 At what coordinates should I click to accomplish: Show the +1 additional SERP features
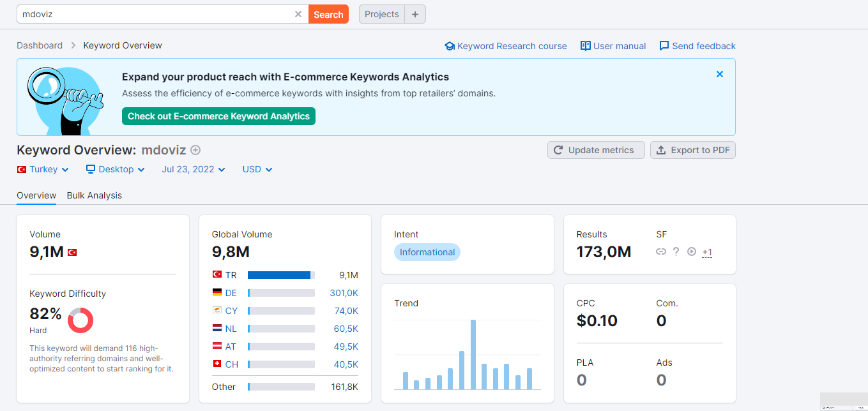click(707, 252)
